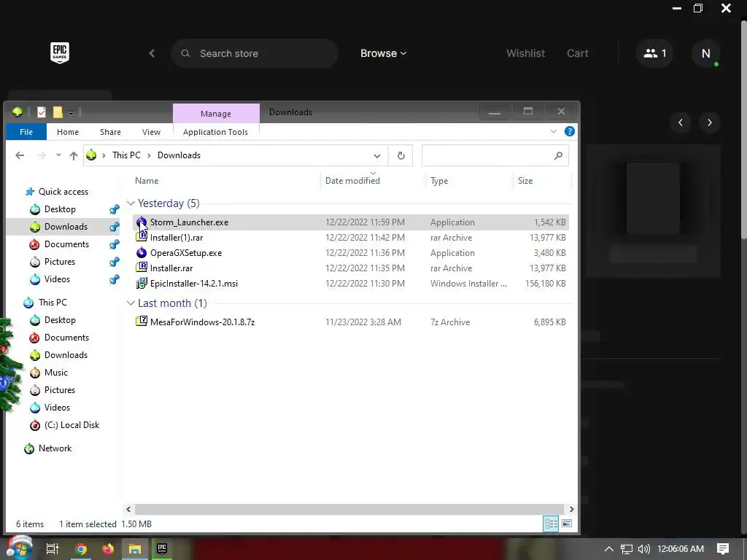The height and width of the screenshot is (560, 747).
Task: Open Epic Games Launcher taskbar icon
Action: pos(162,548)
